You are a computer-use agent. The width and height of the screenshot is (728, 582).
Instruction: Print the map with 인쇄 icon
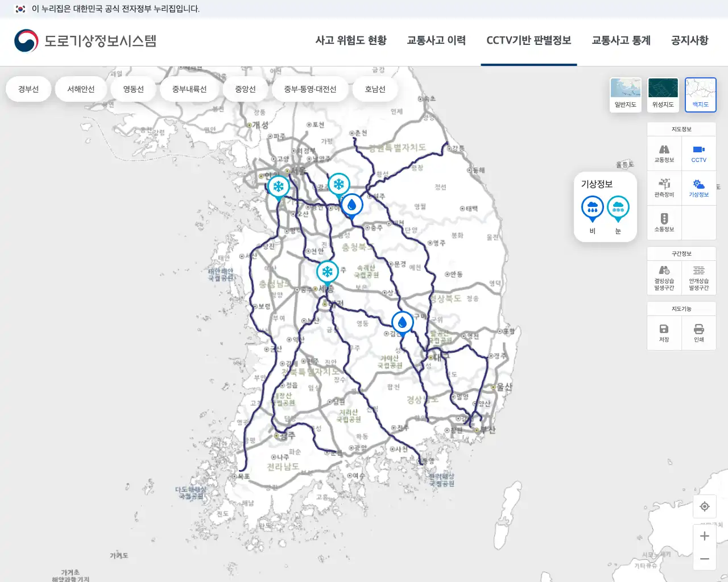(698, 332)
